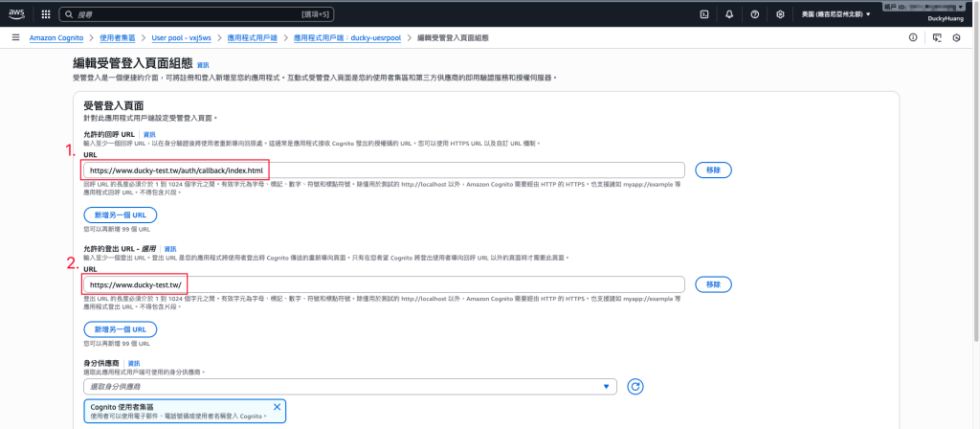Open 資訊 link next to 身分供應商
980x429 pixels.
(x=134, y=363)
